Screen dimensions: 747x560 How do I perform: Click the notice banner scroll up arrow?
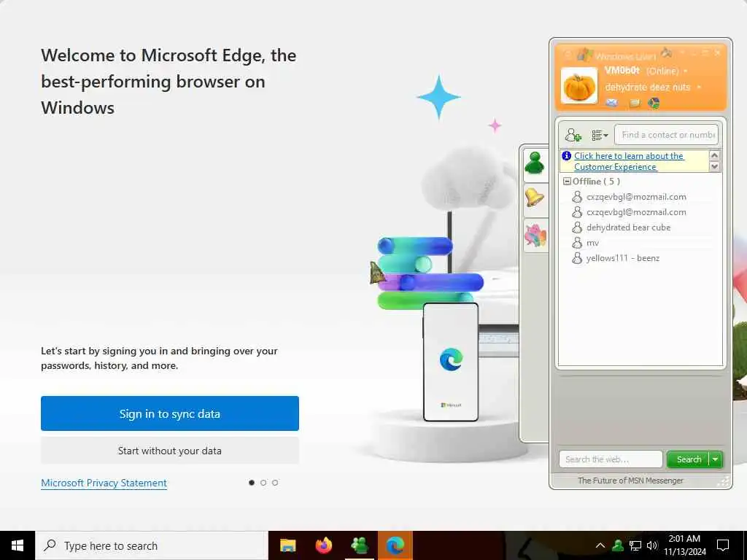pyautogui.click(x=714, y=156)
